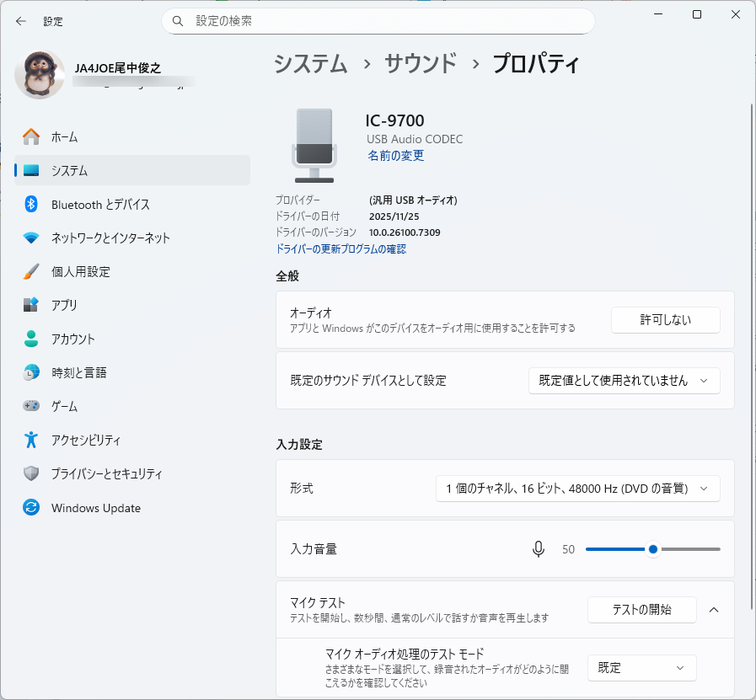
Task: Click the vertical scrollbar on right
Action: [751, 356]
